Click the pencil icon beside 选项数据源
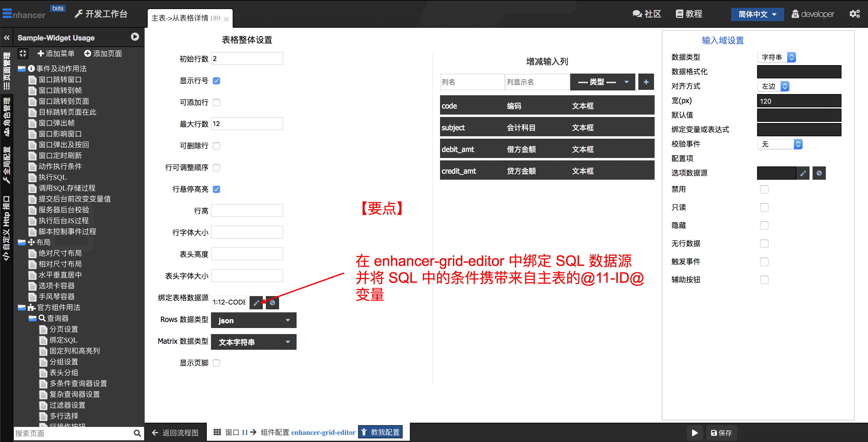This screenshot has width=868, height=442. pos(803,173)
